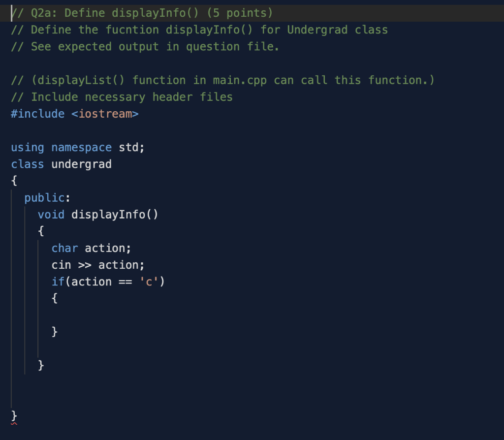Click the 'displayInfo()' function declaration

click(115, 215)
